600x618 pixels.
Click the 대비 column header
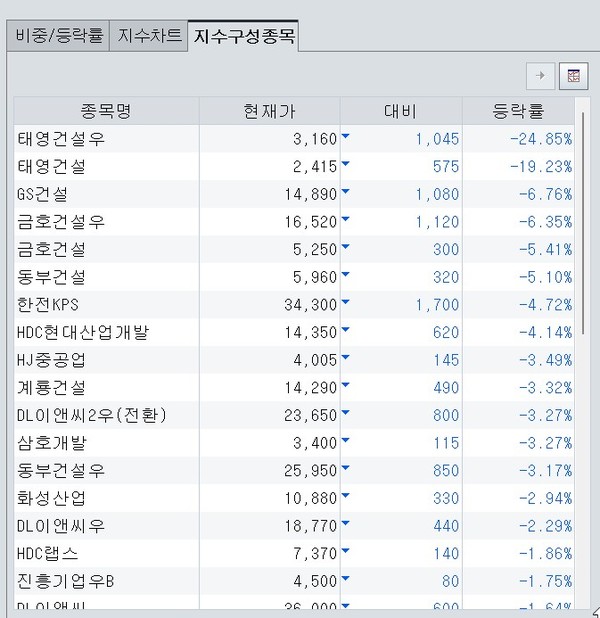[400, 110]
